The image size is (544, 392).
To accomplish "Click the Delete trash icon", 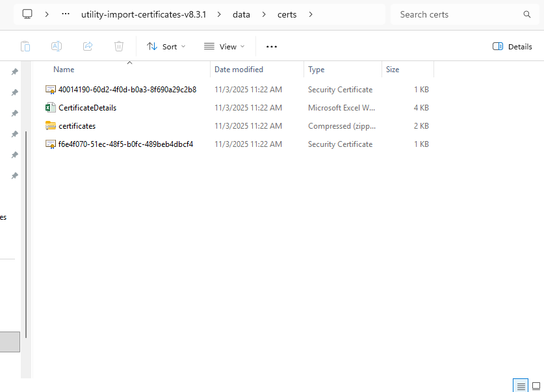I will [x=119, y=46].
